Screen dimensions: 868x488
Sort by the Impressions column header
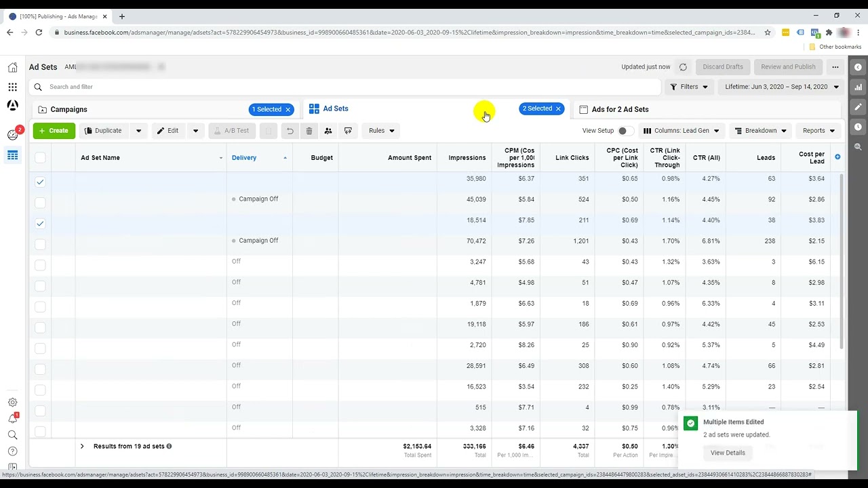pyautogui.click(x=467, y=158)
